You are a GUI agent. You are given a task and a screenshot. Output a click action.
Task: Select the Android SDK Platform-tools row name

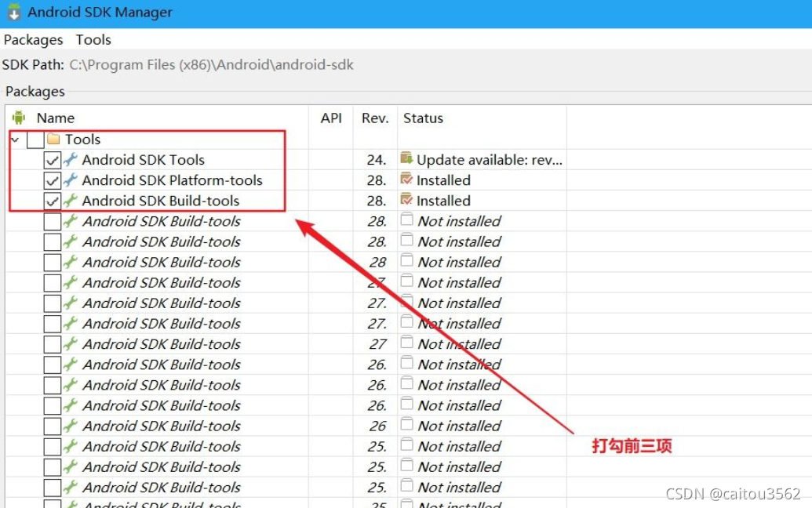pos(172,180)
